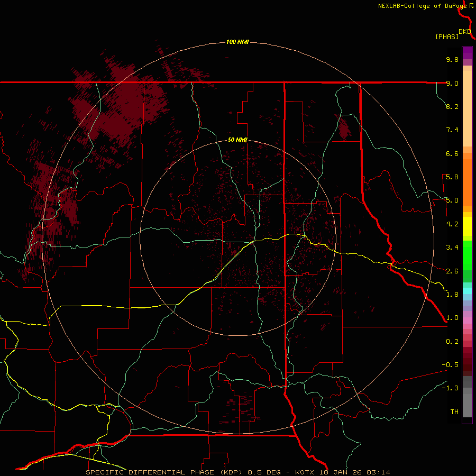This screenshot has height=476, width=476.
Task: Click the 1.0 scale value
Action: click(452, 318)
